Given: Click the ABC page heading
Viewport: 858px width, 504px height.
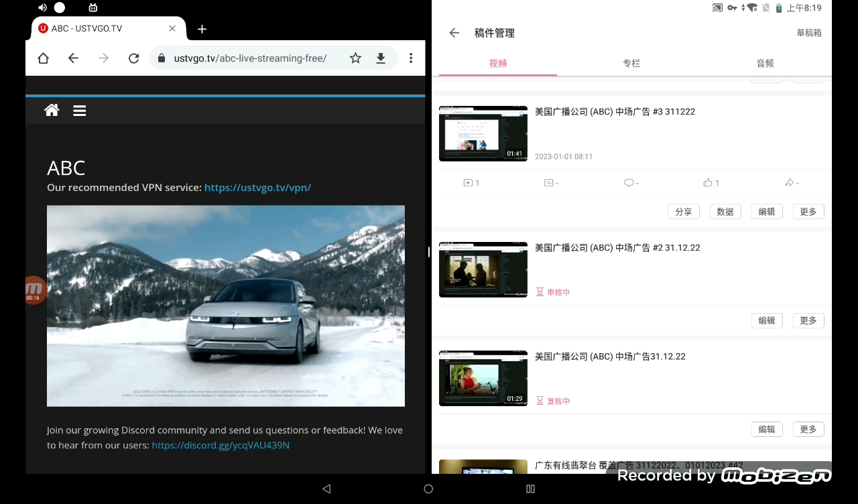Looking at the screenshot, I should (66, 168).
